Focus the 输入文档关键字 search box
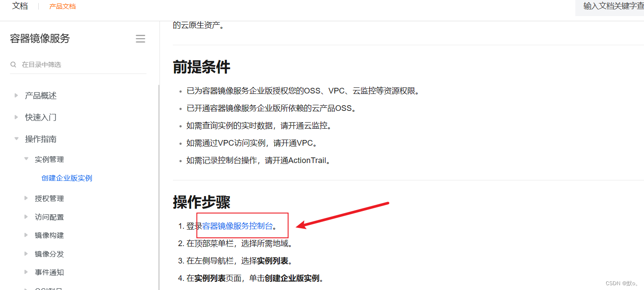 [610, 7]
